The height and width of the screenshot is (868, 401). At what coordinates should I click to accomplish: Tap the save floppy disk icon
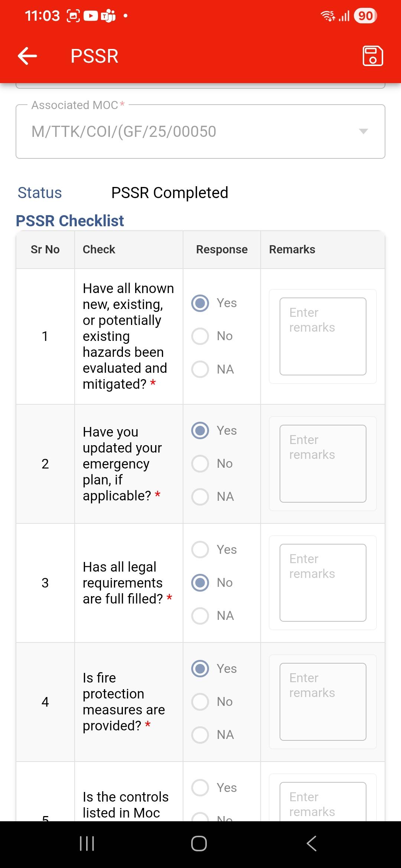pyautogui.click(x=372, y=56)
